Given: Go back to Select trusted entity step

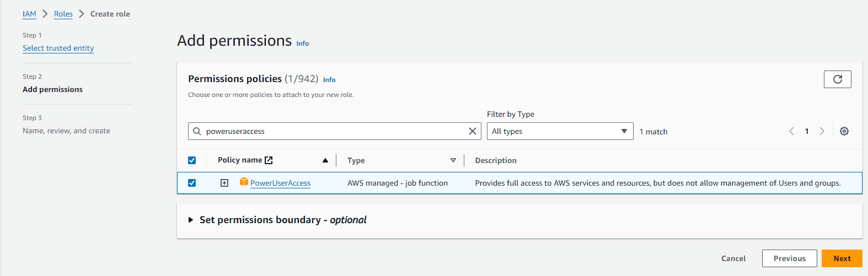Looking at the screenshot, I should click(58, 48).
